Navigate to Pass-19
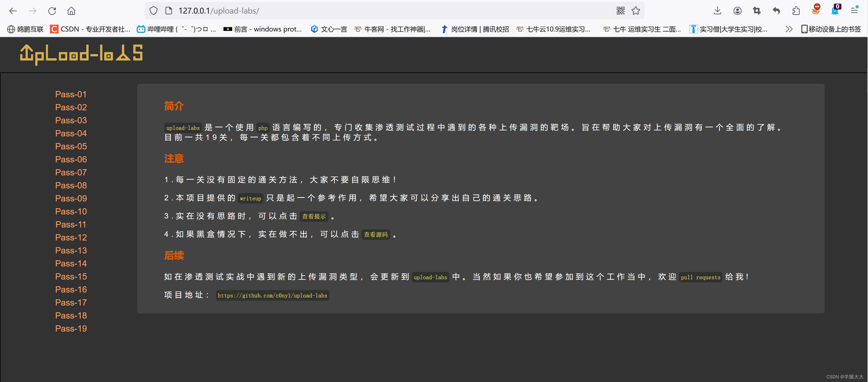This screenshot has height=382, width=868. [x=71, y=328]
